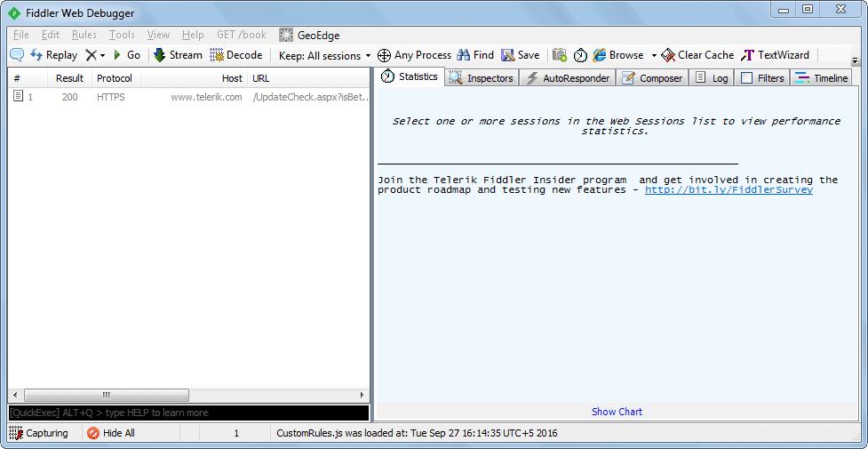Open the TextWizard tool

(x=776, y=55)
